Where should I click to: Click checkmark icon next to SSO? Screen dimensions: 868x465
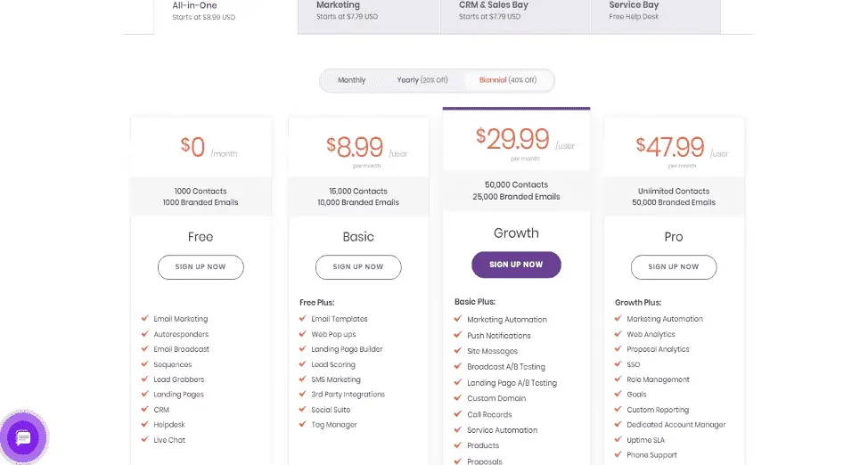[x=618, y=363]
